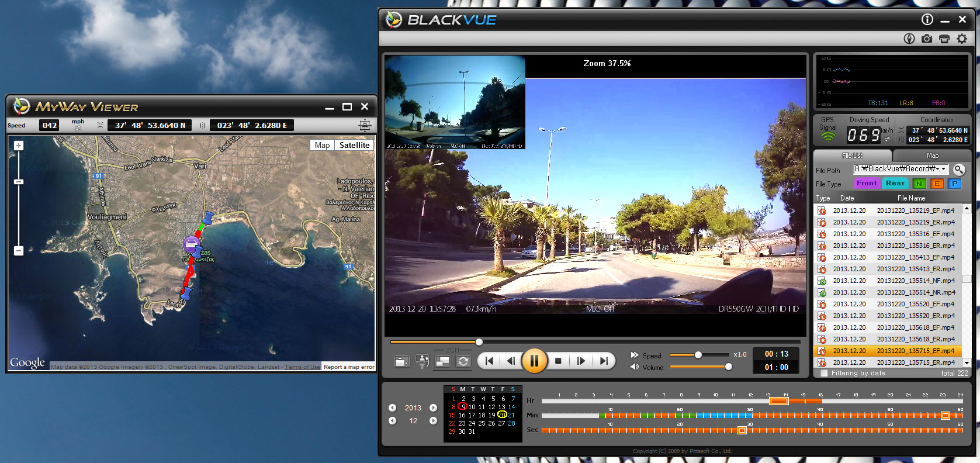Jump to the next file
The height and width of the screenshot is (463, 980).
coord(604,361)
